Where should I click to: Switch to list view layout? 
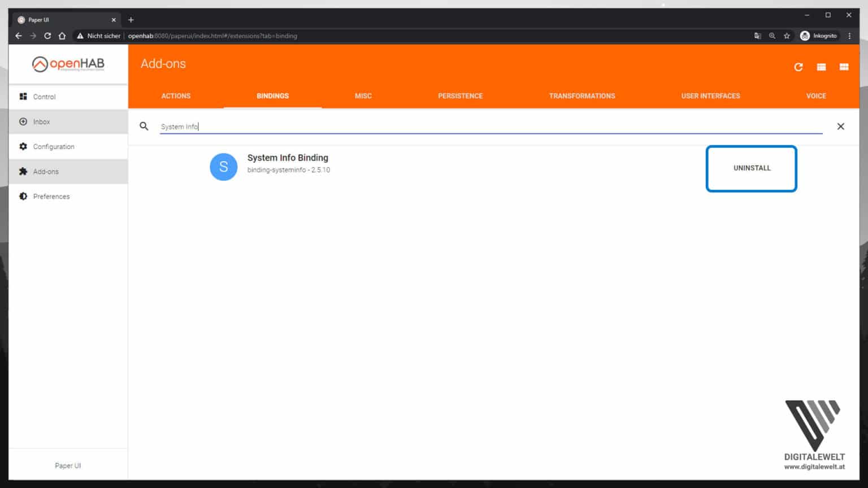[x=821, y=67]
